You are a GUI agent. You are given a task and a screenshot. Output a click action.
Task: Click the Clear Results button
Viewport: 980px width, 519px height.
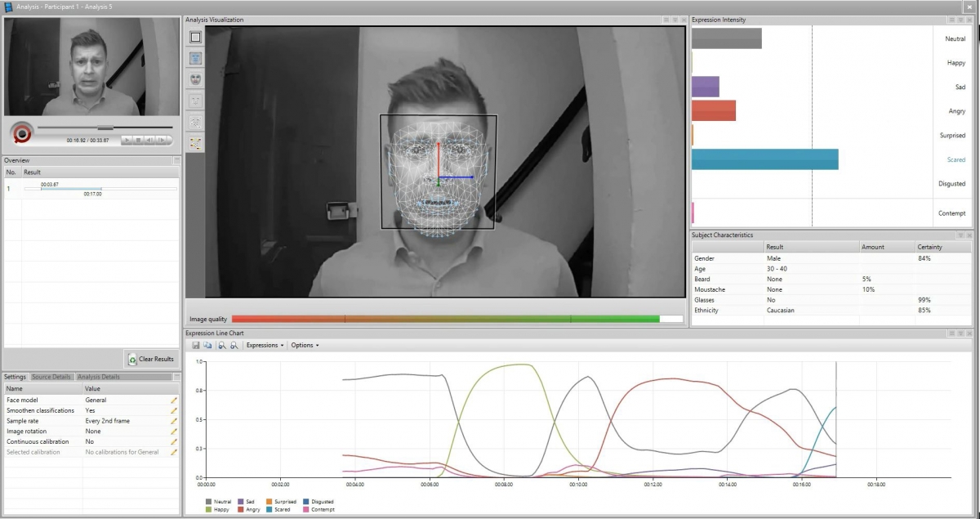[x=150, y=359]
